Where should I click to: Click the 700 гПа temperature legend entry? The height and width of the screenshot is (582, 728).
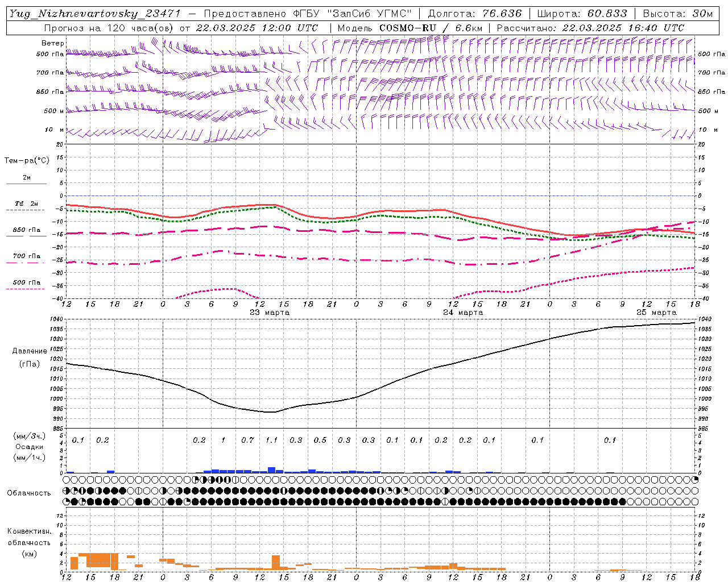tap(27, 256)
